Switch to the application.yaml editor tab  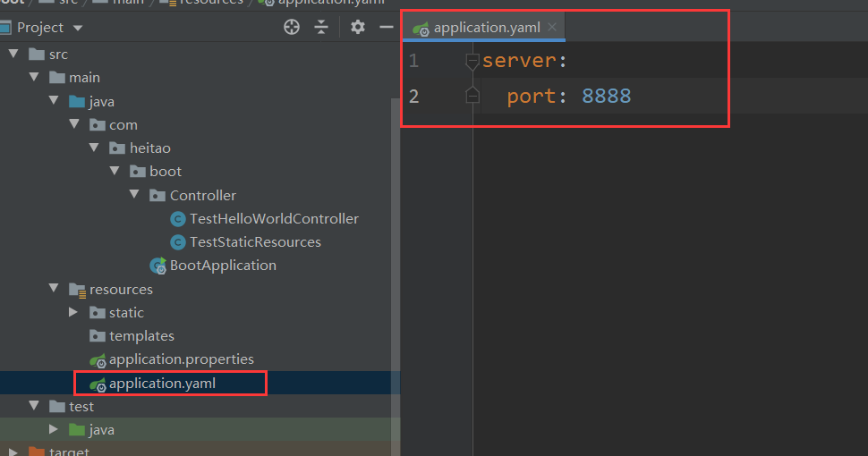(484, 27)
